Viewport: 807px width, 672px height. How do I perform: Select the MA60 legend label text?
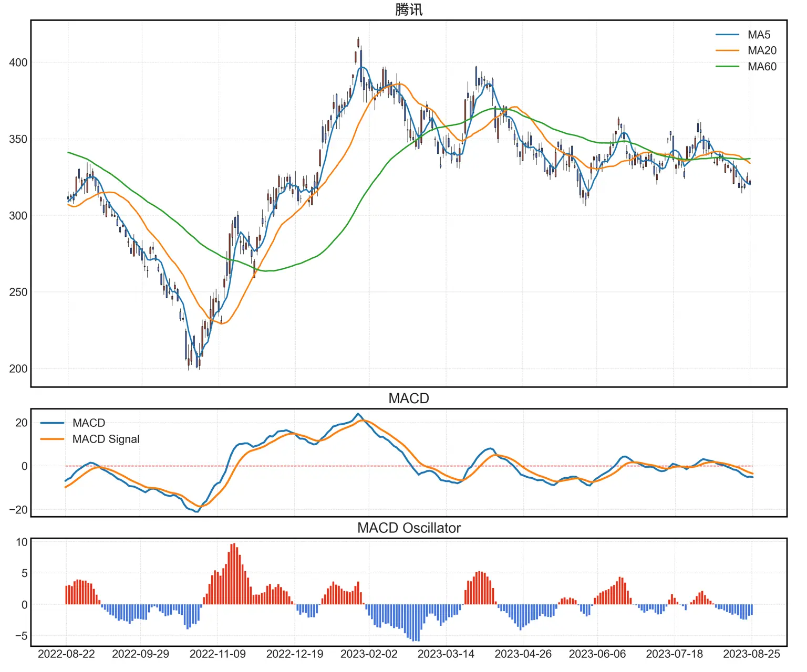(762, 66)
